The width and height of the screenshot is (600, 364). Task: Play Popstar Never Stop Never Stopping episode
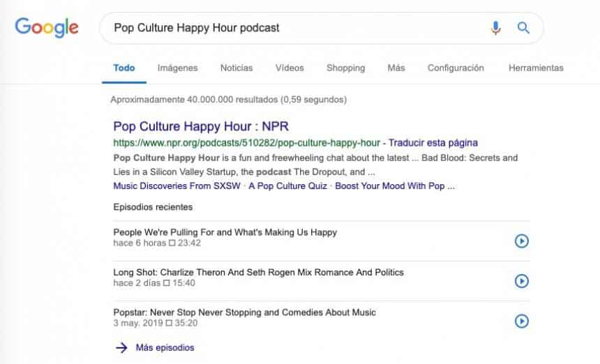(522, 321)
